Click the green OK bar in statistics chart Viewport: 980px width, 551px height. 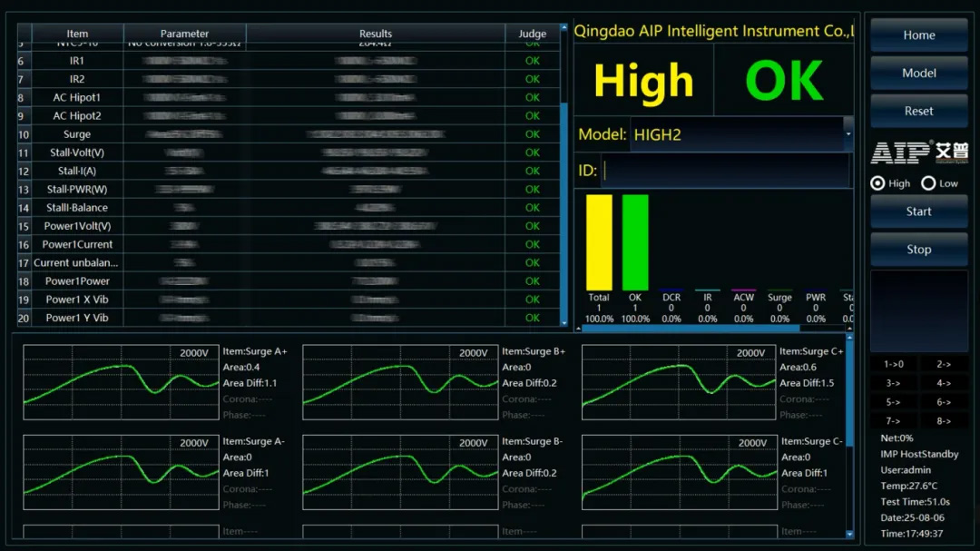point(635,241)
